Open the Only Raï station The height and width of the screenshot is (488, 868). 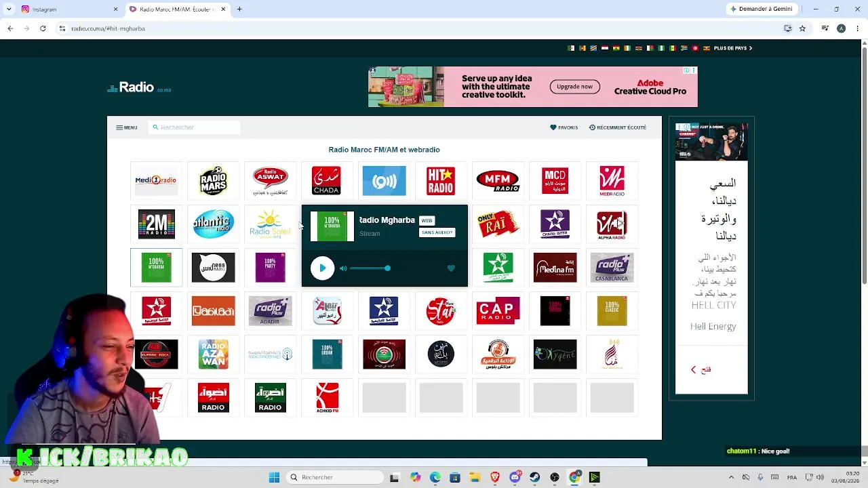[x=498, y=224]
